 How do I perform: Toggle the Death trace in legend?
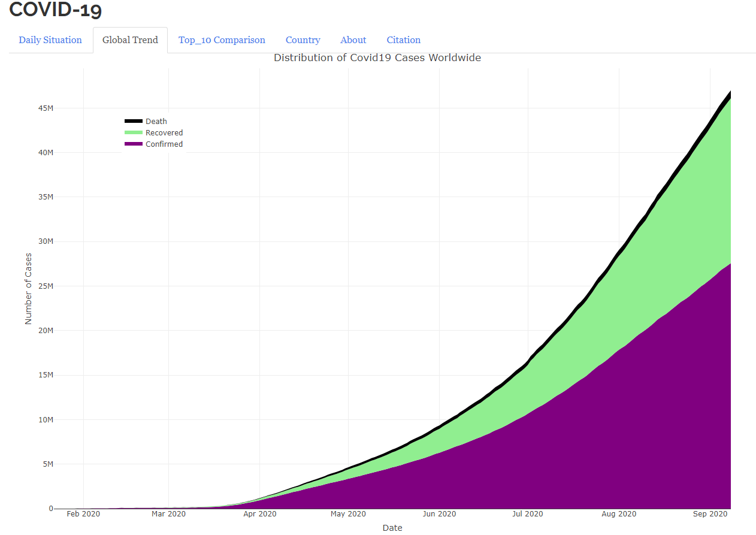coord(156,122)
